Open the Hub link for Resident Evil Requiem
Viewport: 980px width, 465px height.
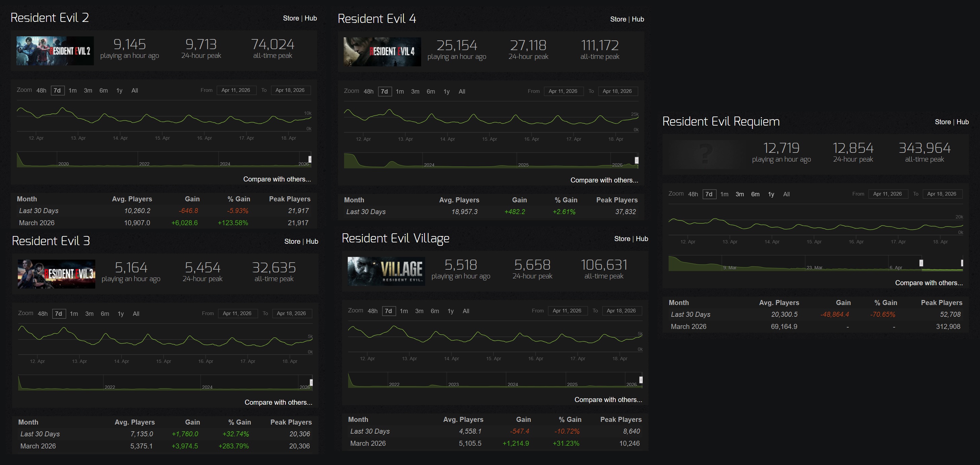click(962, 122)
